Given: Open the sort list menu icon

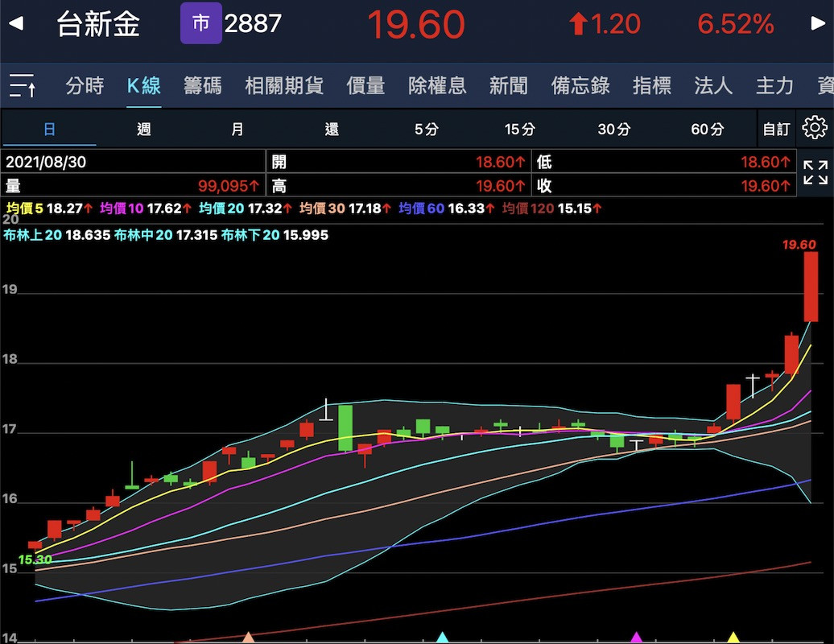Looking at the screenshot, I should coord(23,85).
